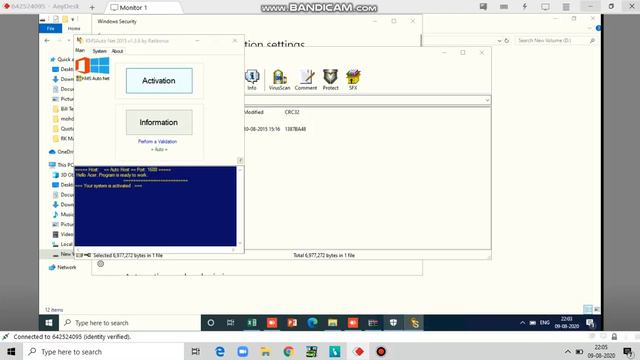Show hidden icons in the local tray
640x360 pixels.
568,351
